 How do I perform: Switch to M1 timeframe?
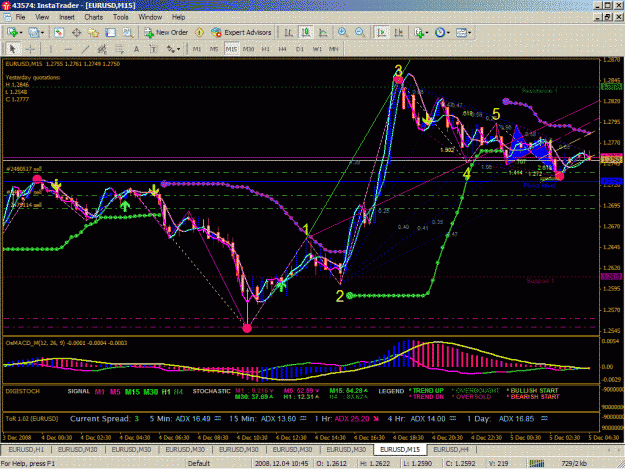pyautogui.click(x=197, y=49)
